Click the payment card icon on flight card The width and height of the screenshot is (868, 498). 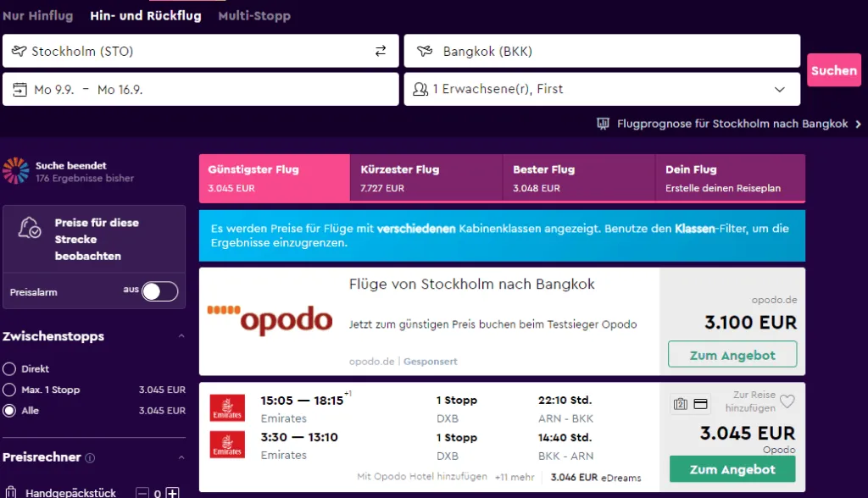pyautogui.click(x=700, y=404)
